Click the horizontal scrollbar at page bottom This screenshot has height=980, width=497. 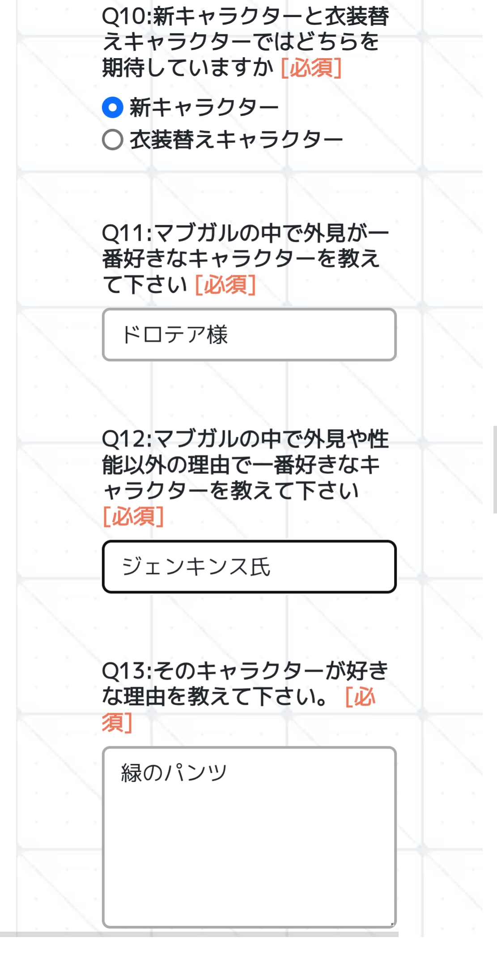pos(199,934)
